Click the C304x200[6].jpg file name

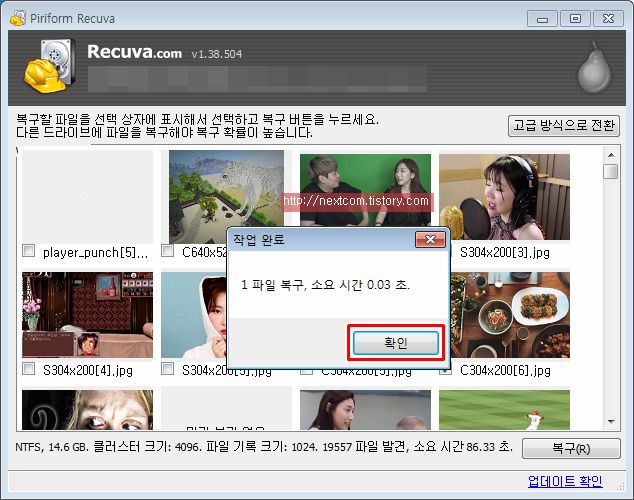505,370
